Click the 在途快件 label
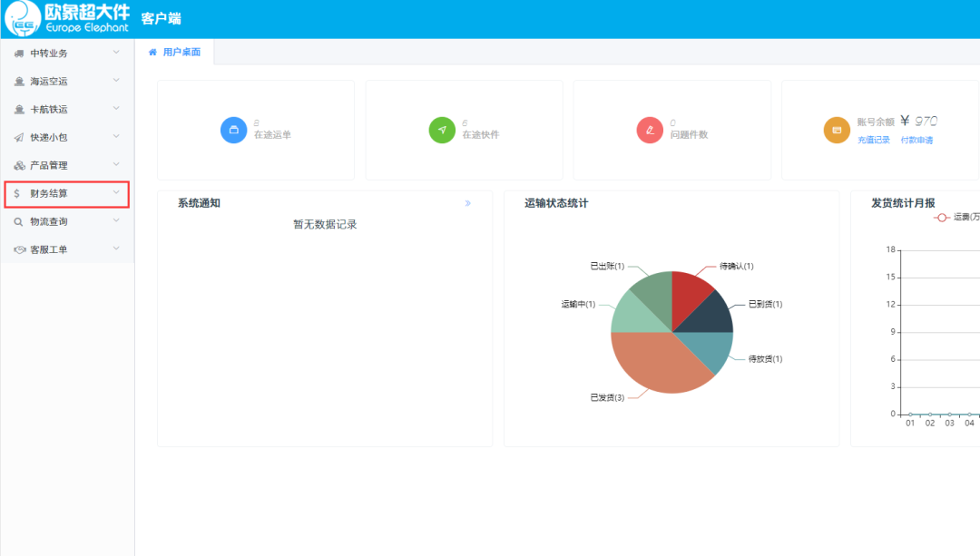The image size is (980, 556). [x=481, y=135]
